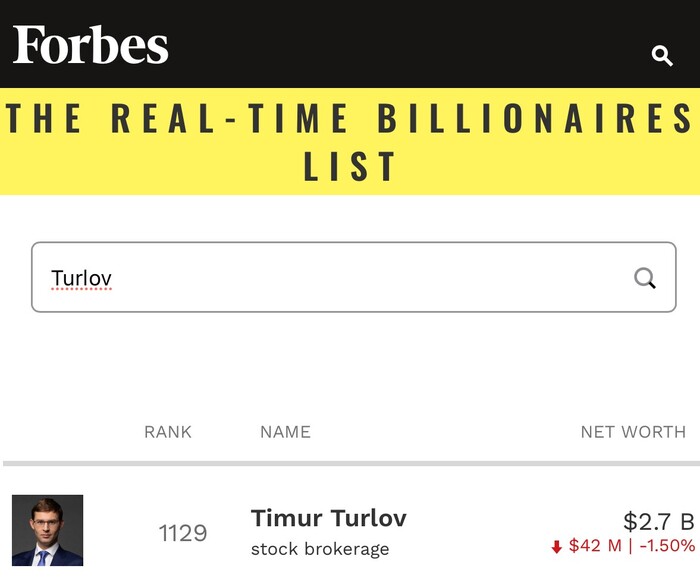Click The Real-Time Billionaires List heading

350,120
